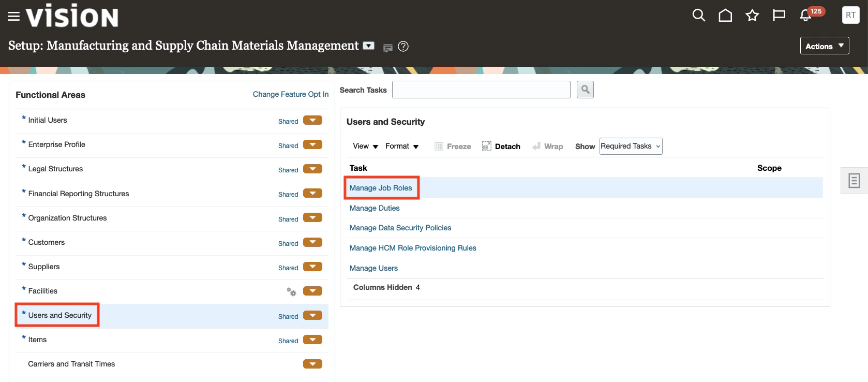Click Shared link on Initial Users row
The height and width of the screenshot is (382, 868).
pyautogui.click(x=288, y=122)
